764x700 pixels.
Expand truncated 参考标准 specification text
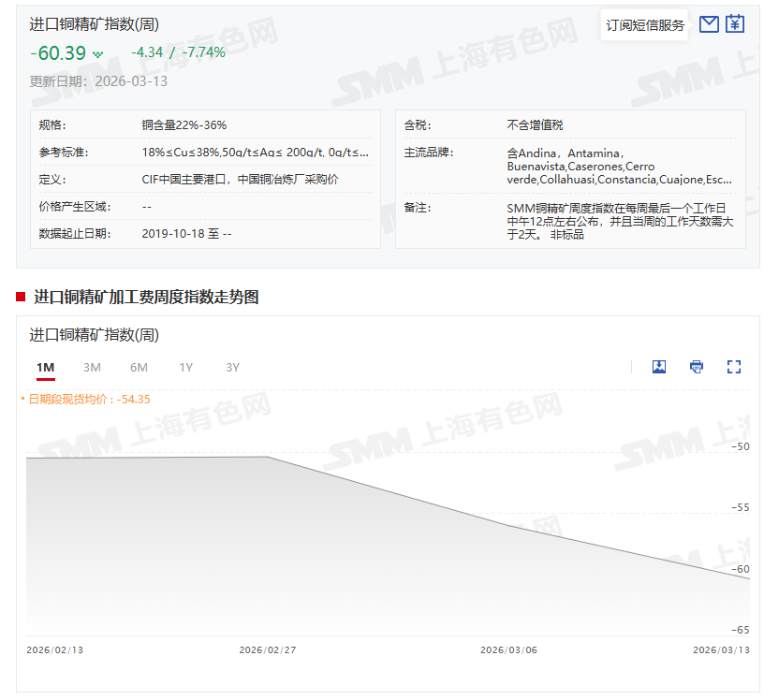pyautogui.click(x=255, y=152)
